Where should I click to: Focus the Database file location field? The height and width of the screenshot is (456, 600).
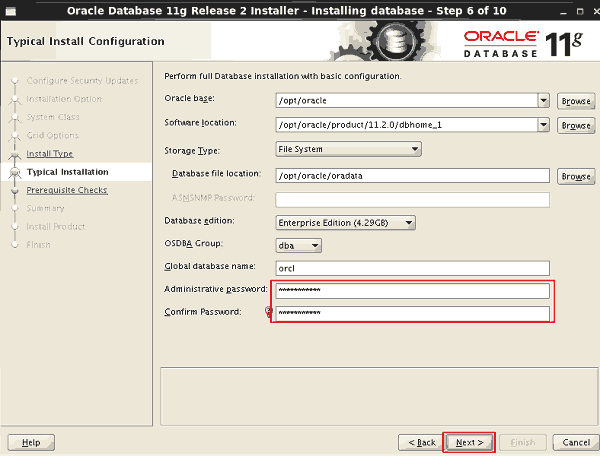pyautogui.click(x=412, y=176)
